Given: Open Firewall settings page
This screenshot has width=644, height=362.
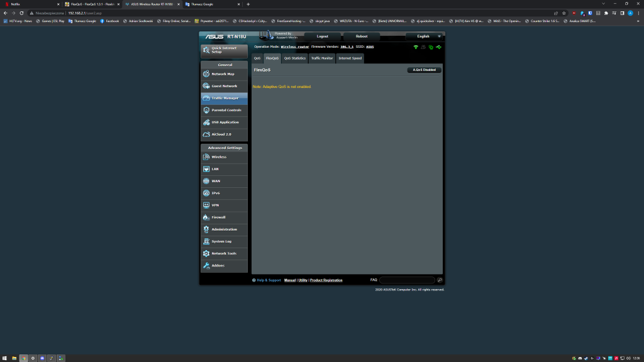Looking at the screenshot, I should [x=224, y=217].
